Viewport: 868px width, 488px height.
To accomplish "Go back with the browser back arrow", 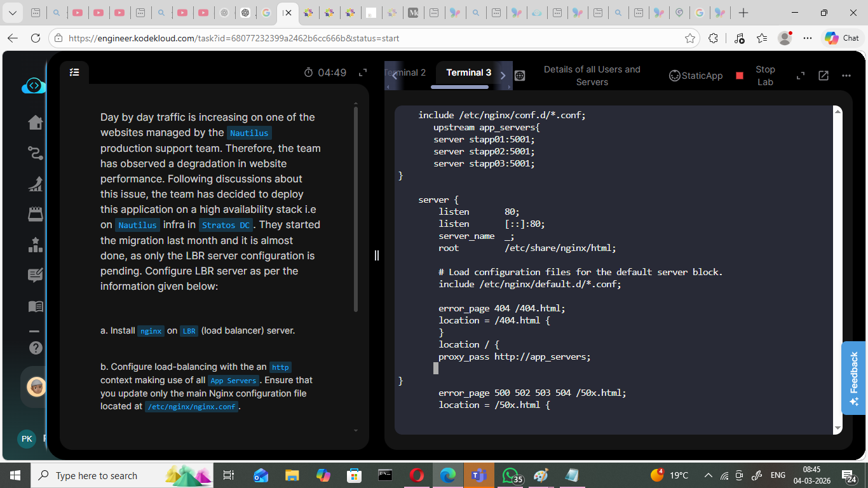I will [13, 38].
